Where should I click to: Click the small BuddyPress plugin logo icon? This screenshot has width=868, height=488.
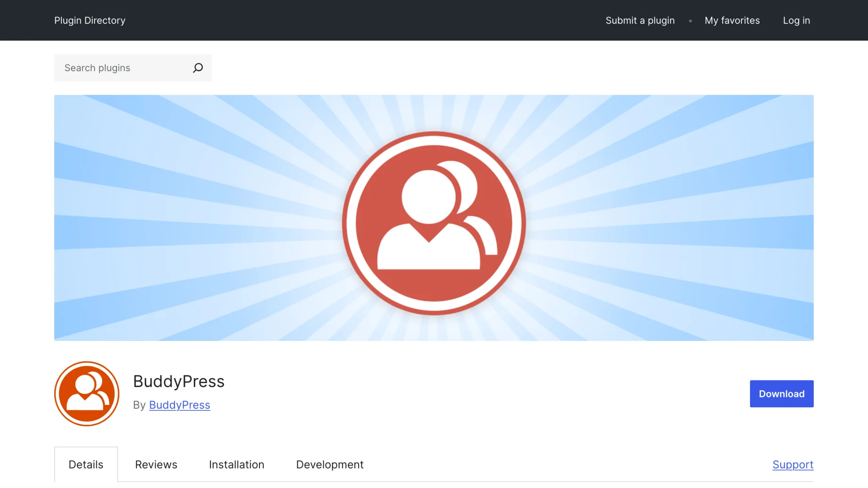tap(87, 394)
